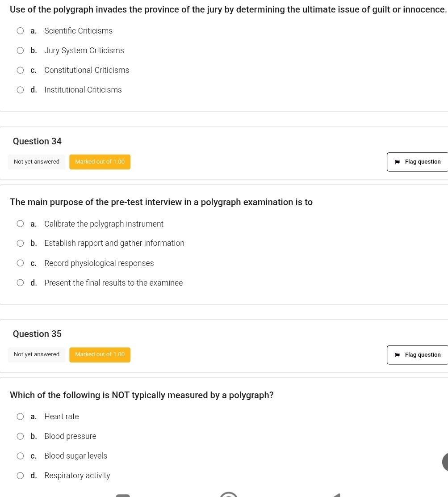The width and height of the screenshot is (448, 497).
Task: Select Heart rate answer
Action: coord(20,417)
